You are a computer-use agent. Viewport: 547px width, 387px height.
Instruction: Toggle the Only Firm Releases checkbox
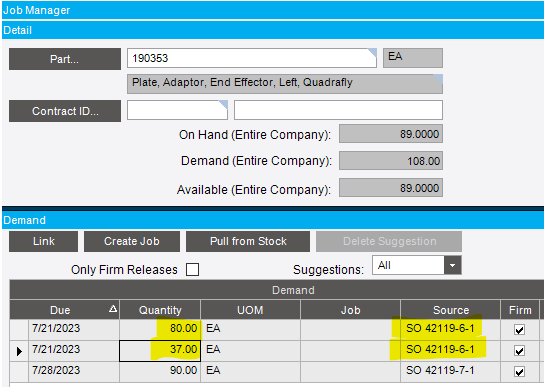[x=192, y=269]
